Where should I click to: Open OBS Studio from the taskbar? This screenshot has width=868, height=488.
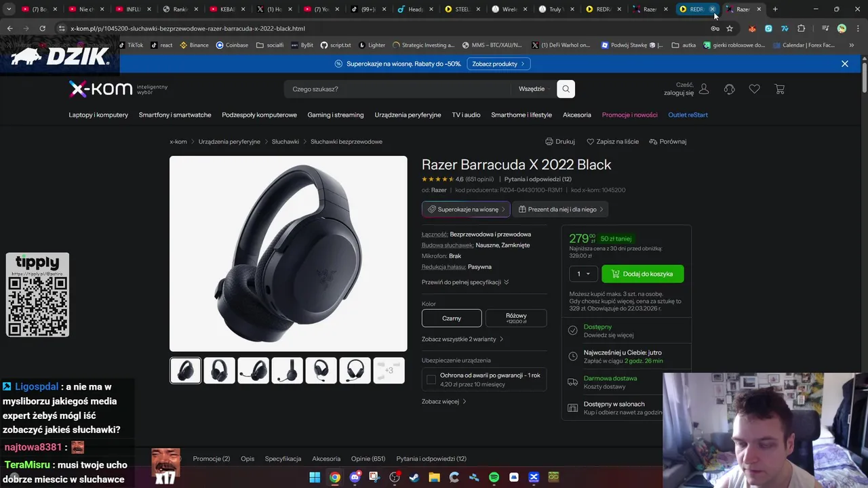coord(395,477)
